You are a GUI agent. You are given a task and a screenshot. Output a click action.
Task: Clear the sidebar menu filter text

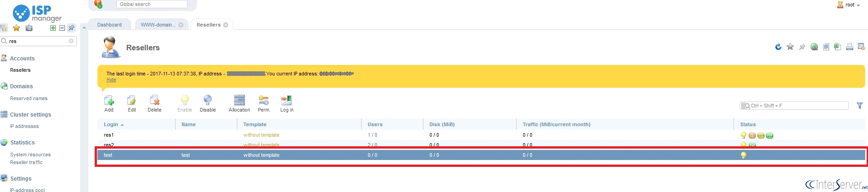71,41
